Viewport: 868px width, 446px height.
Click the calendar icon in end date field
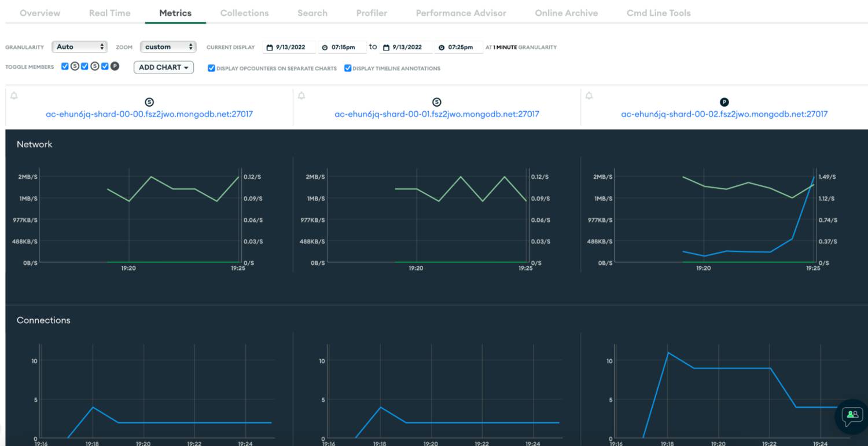coord(386,47)
